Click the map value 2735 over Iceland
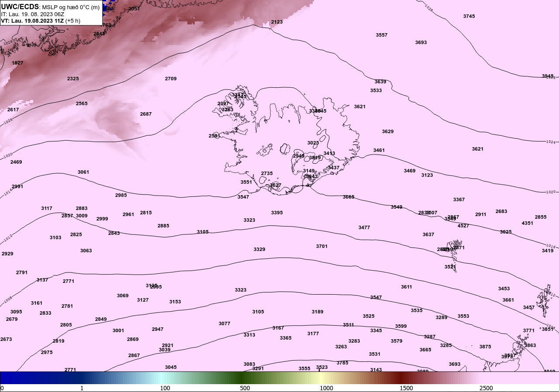The height and width of the screenshot is (392, 559). (x=267, y=173)
